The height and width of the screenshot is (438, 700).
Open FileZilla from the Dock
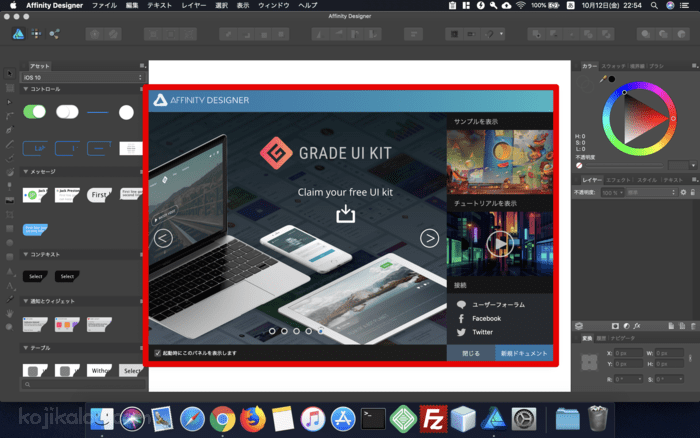(433, 419)
